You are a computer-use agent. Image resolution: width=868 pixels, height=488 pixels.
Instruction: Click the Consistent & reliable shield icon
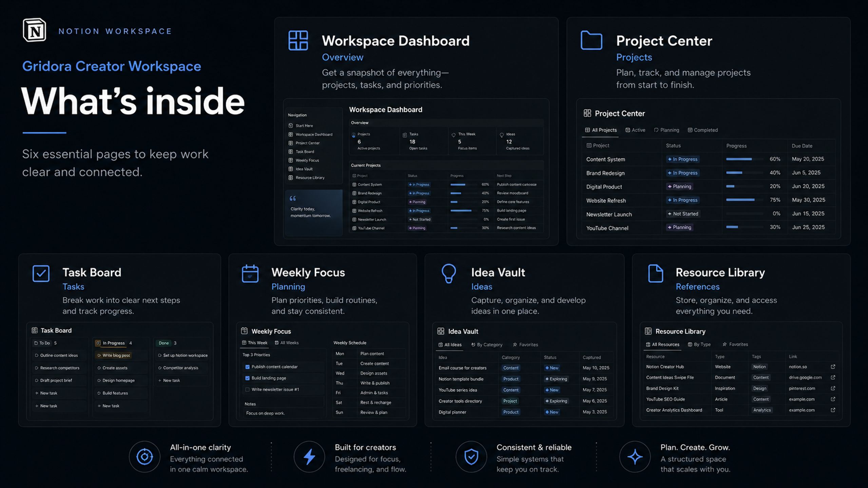tap(471, 457)
